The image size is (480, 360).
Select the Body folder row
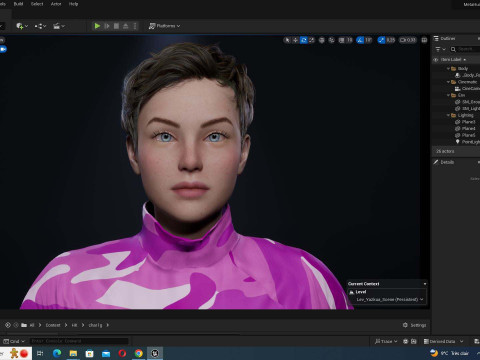[456, 69]
